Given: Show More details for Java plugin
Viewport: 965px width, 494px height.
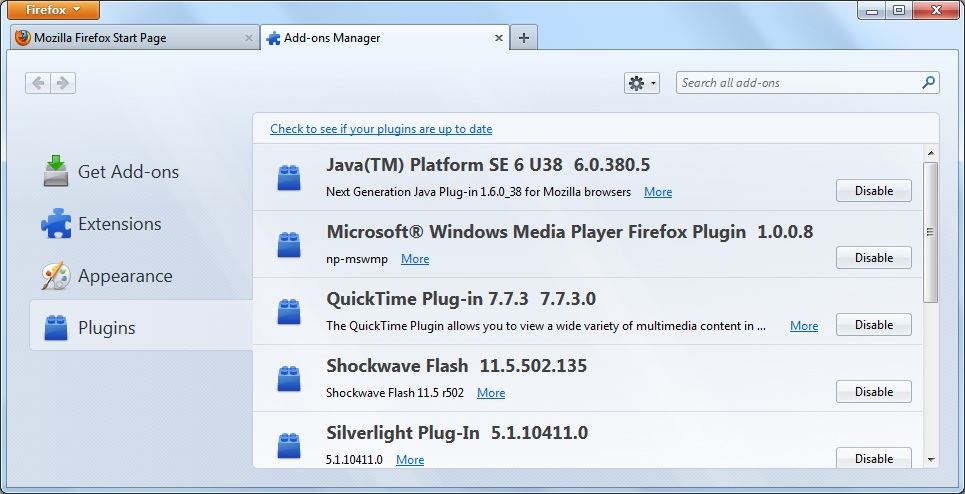Looking at the screenshot, I should 658,192.
